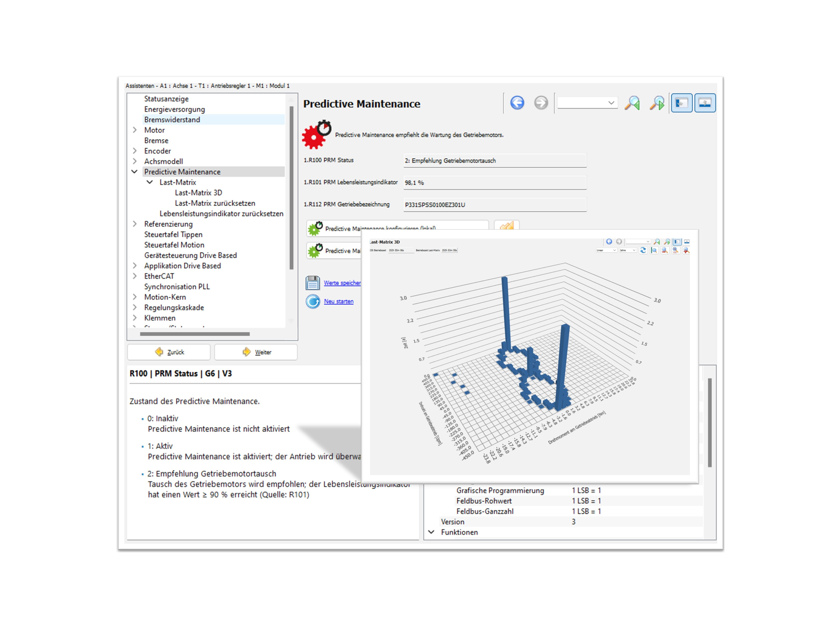Click the last red zoom icon in Last-Matrix 3D

click(686, 250)
